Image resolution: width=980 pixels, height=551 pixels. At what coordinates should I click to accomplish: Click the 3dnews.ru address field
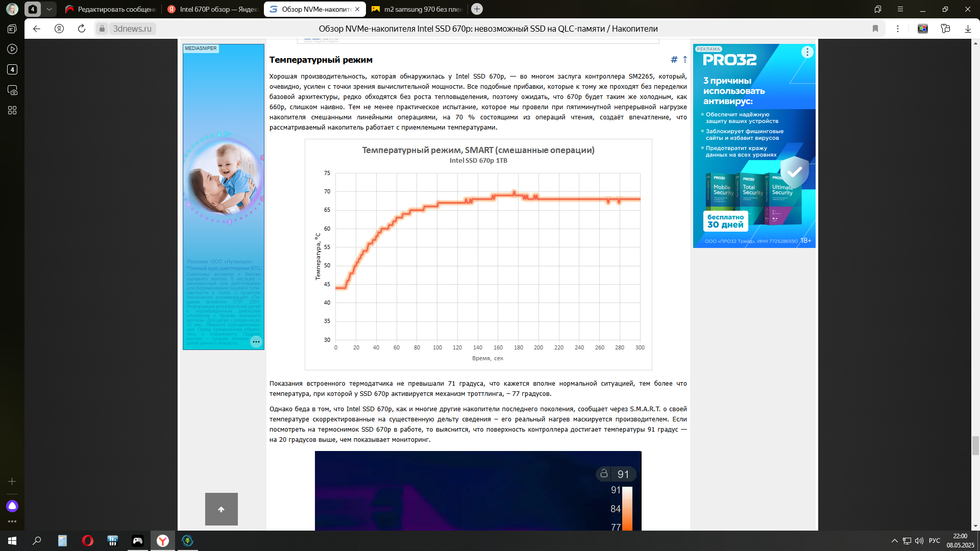133,29
